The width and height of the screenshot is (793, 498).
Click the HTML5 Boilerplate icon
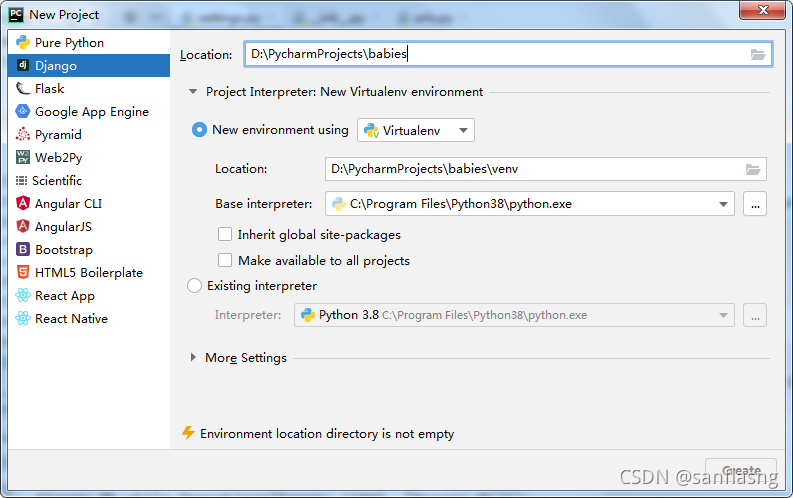coord(23,272)
